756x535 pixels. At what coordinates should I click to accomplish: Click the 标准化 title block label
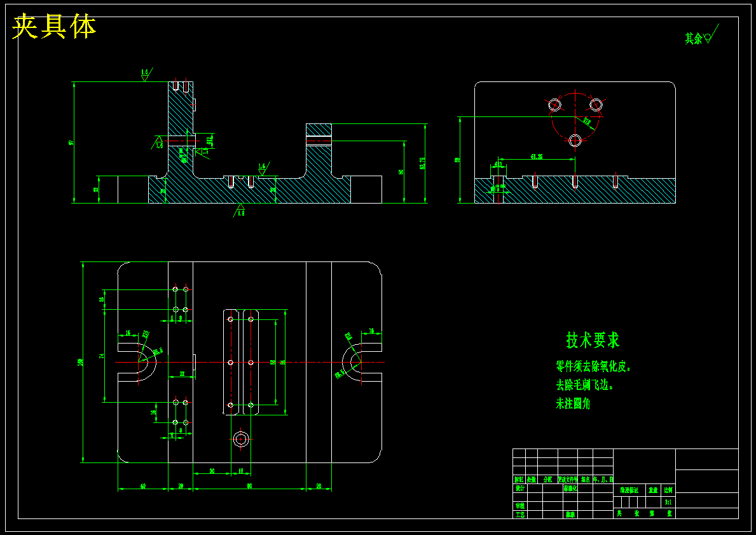(570, 488)
